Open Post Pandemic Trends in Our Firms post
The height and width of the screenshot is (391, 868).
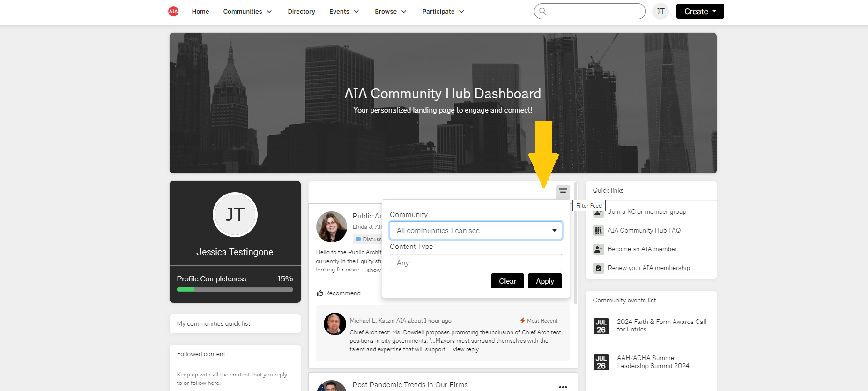tap(410, 384)
